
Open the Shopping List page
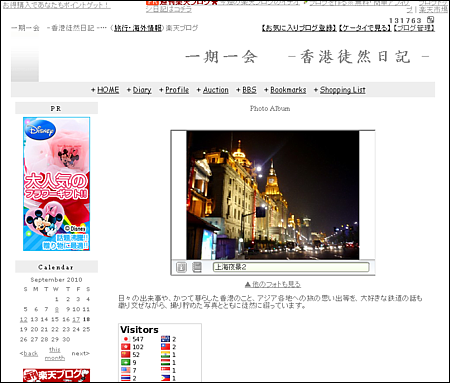click(x=343, y=90)
